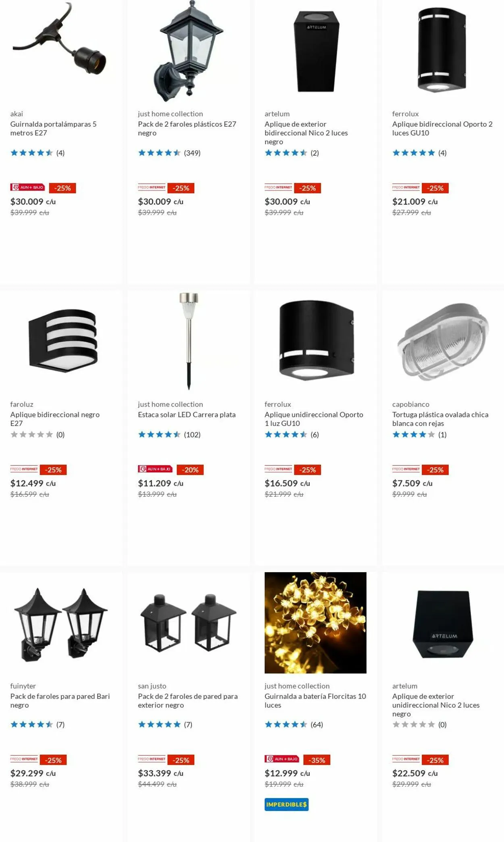Image resolution: width=504 pixels, height=842 pixels.
Task: Click the (349) review count on the faroles pack
Action: pos(192,153)
